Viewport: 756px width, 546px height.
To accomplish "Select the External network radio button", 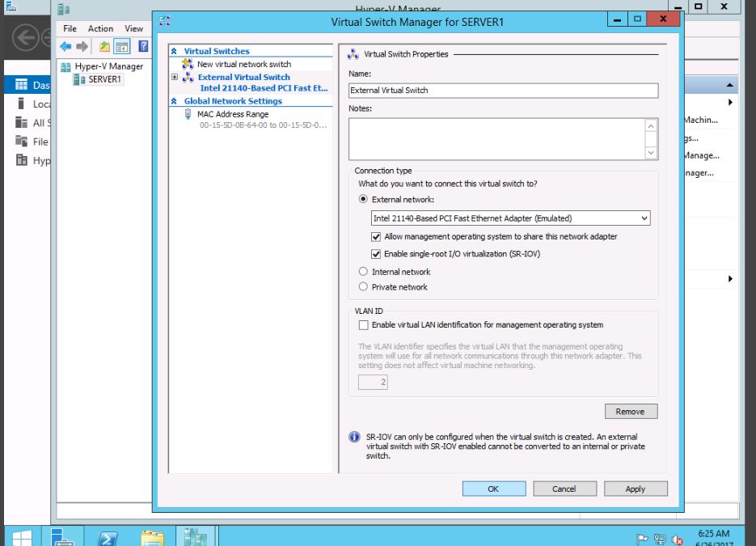I will click(x=363, y=199).
